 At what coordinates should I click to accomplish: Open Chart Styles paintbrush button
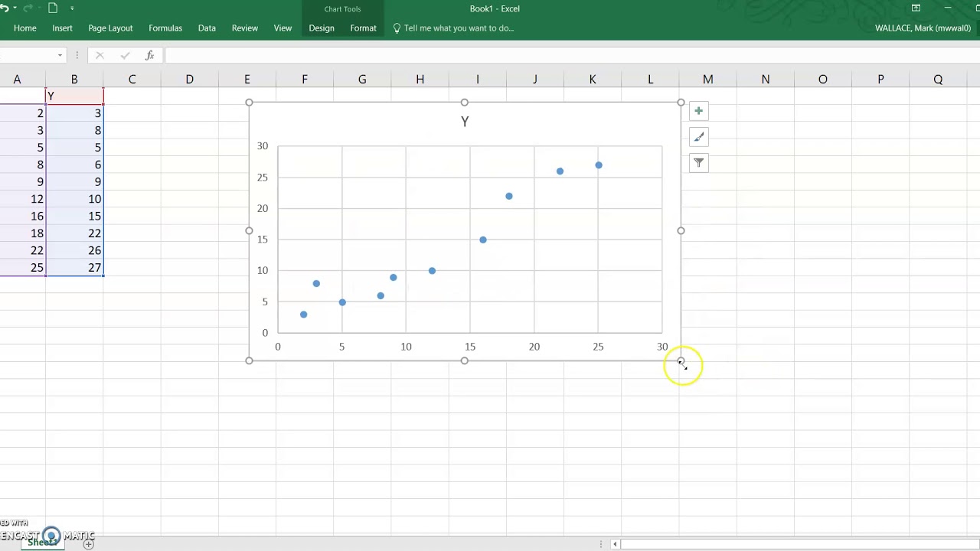[698, 137]
